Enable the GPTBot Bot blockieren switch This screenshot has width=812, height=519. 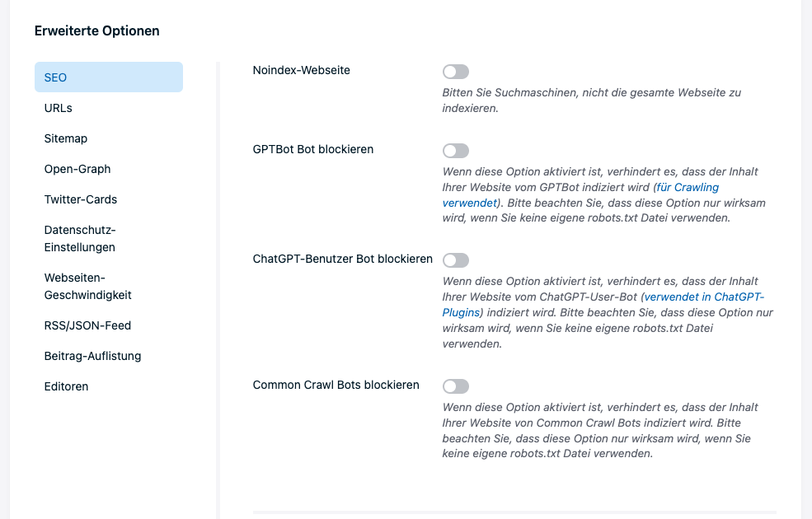(x=455, y=151)
